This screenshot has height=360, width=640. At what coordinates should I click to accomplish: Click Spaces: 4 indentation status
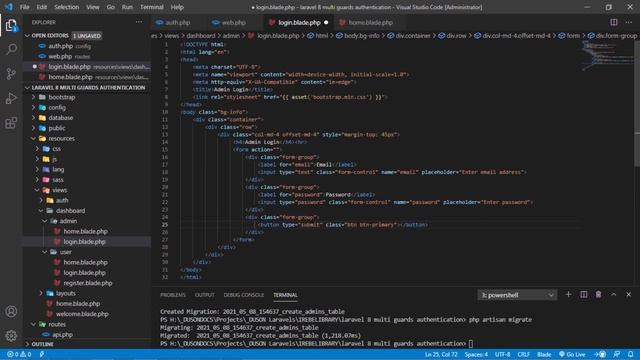(476, 354)
